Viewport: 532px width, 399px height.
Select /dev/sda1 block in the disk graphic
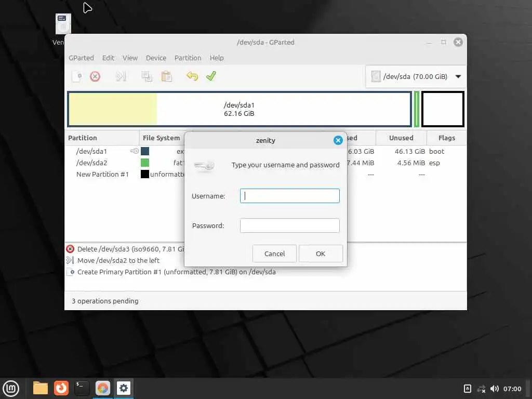coord(239,109)
